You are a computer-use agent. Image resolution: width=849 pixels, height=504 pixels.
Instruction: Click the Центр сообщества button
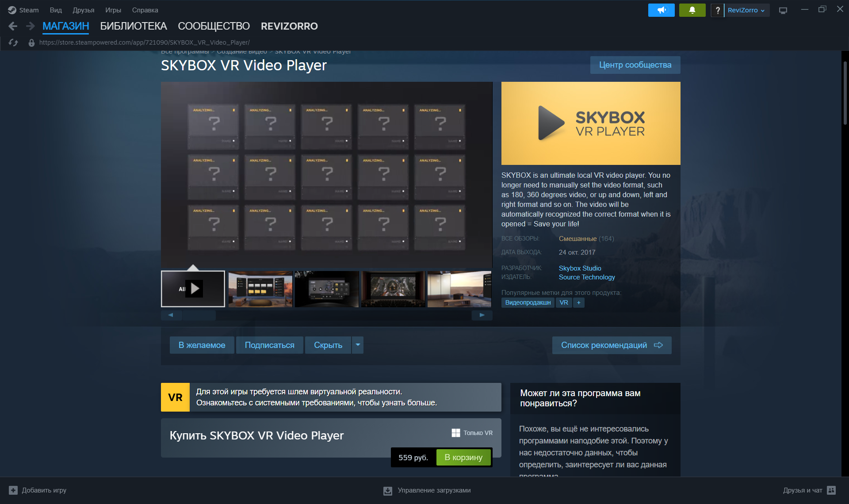[635, 65]
